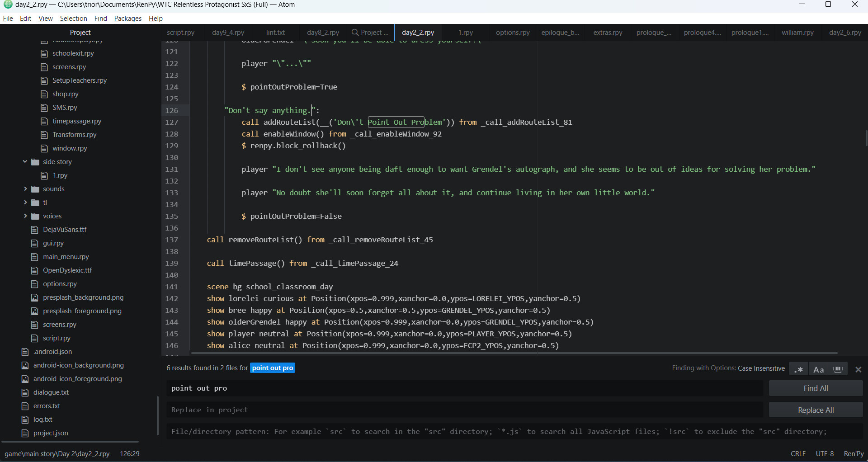Screen dimensions: 868x462
Task: Click the folder icon of the voices folder
Action: click(x=35, y=216)
